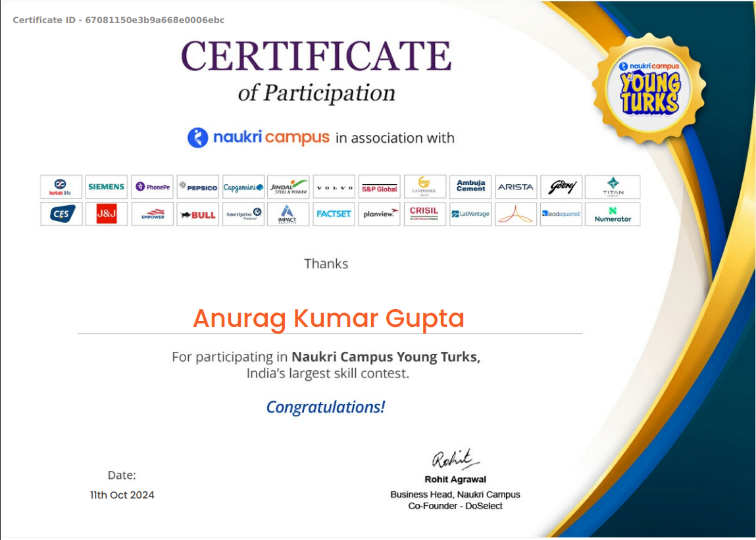Select the Titan Company logo

click(x=613, y=187)
